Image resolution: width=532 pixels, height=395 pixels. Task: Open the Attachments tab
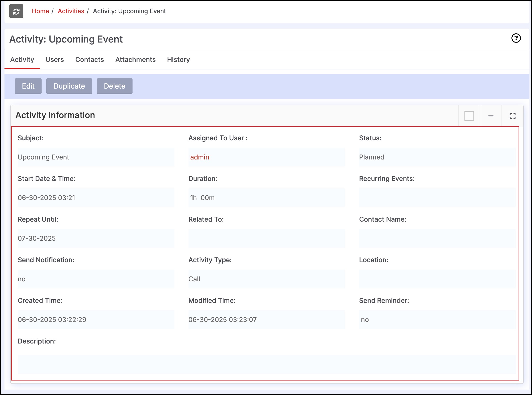[x=135, y=60]
